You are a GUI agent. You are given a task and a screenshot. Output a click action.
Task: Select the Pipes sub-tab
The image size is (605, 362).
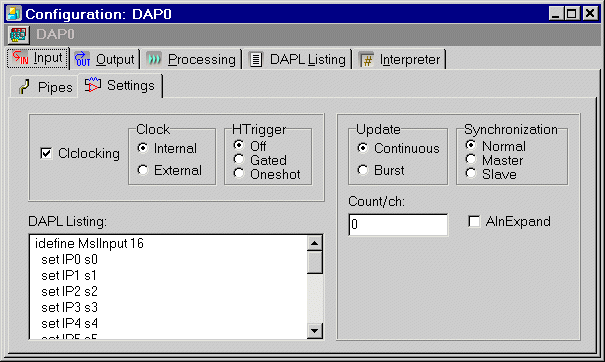tap(45, 87)
